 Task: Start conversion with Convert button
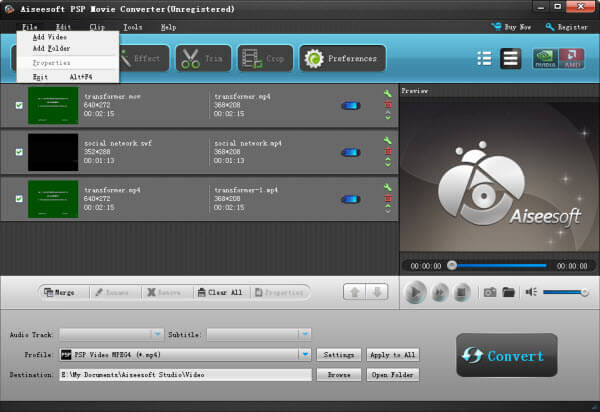(x=507, y=355)
